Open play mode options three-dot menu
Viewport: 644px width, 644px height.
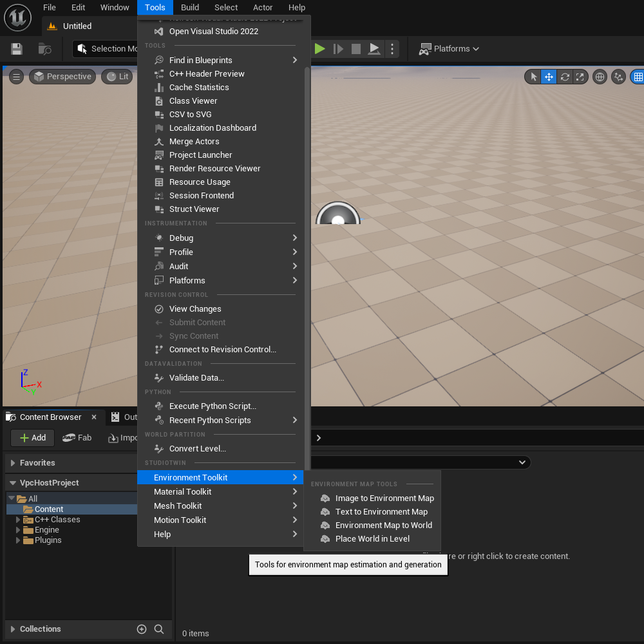click(x=392, y=49)
